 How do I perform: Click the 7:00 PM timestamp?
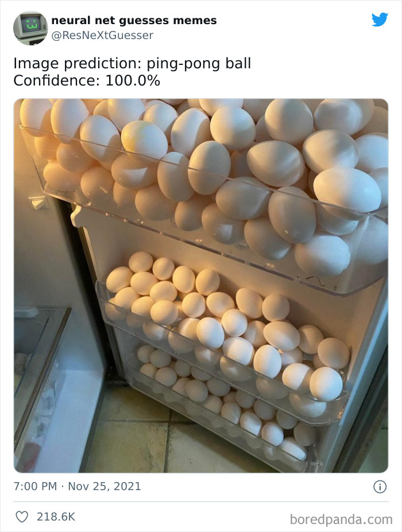(x=35, y=486)
